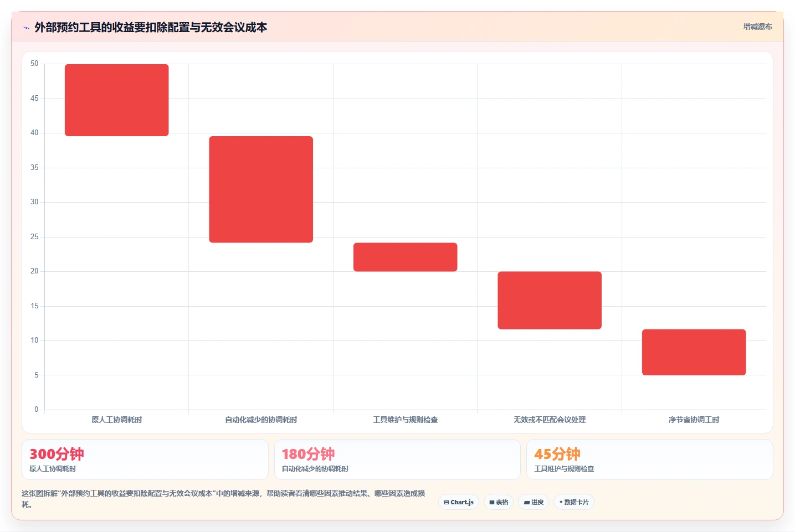Click the y-axis value 50
The image size is (795, 532).
[34, 64]
